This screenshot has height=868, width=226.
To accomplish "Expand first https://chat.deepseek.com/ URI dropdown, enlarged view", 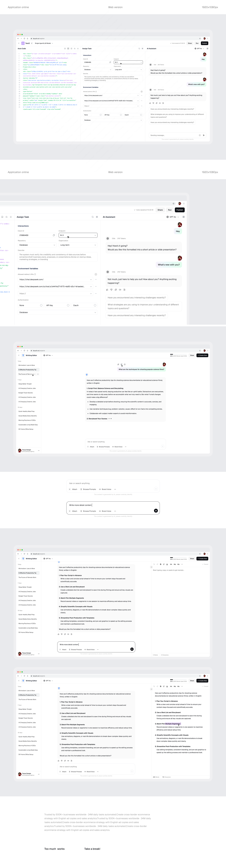I will tap(91, 279).
